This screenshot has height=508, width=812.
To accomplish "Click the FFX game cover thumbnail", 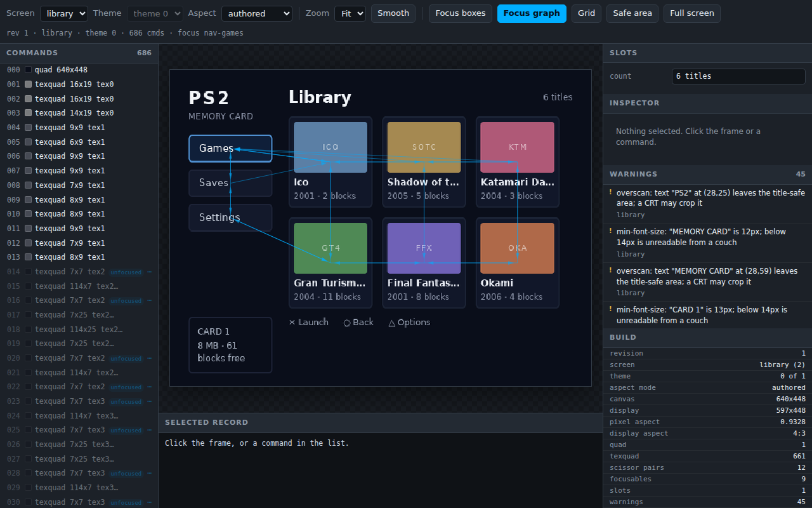I will (x=424, y=248).
